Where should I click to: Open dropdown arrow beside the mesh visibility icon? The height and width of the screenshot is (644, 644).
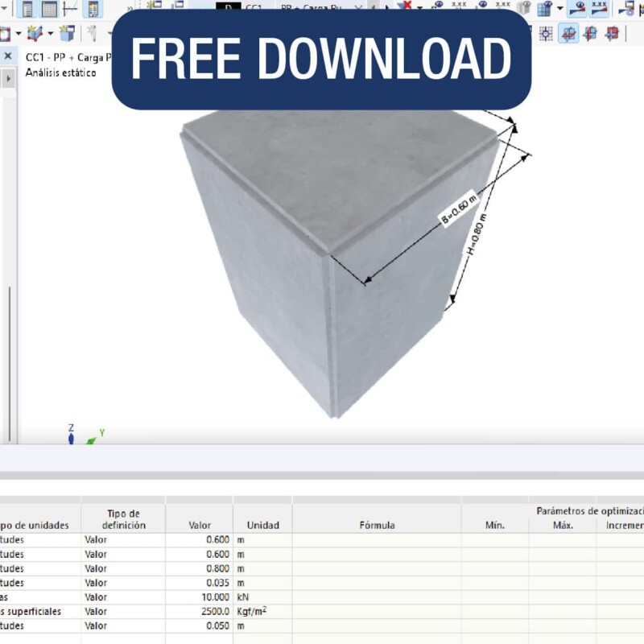coord(559,8)
